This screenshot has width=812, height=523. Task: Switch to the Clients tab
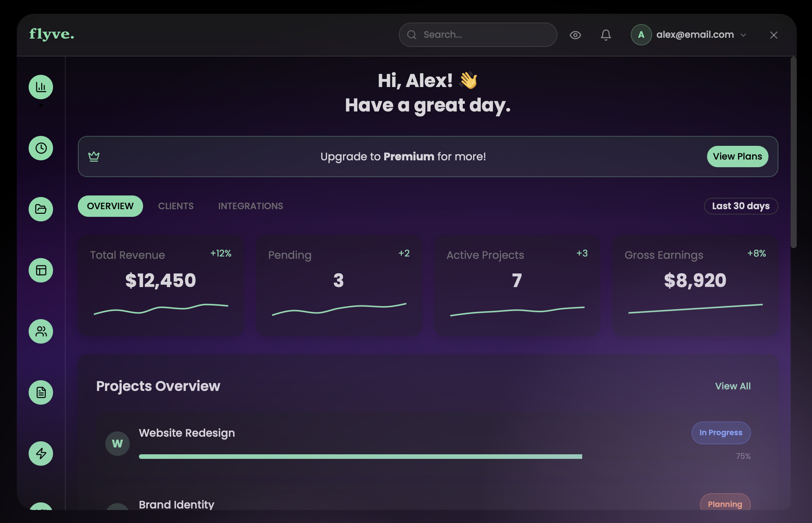click(x=176, y=206)
